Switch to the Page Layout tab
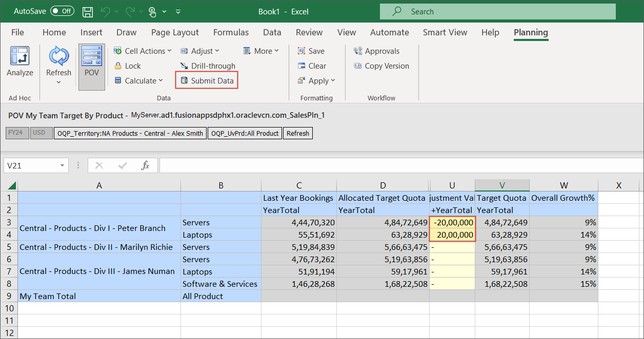The width and height of the screenshot is (644, 339). pyautogui.click(x=175, y=32)
